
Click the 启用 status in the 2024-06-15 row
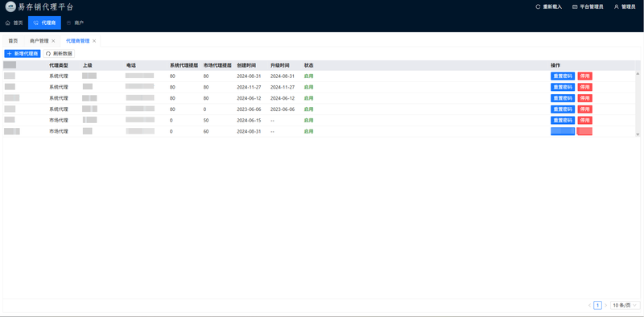point(308,121)
